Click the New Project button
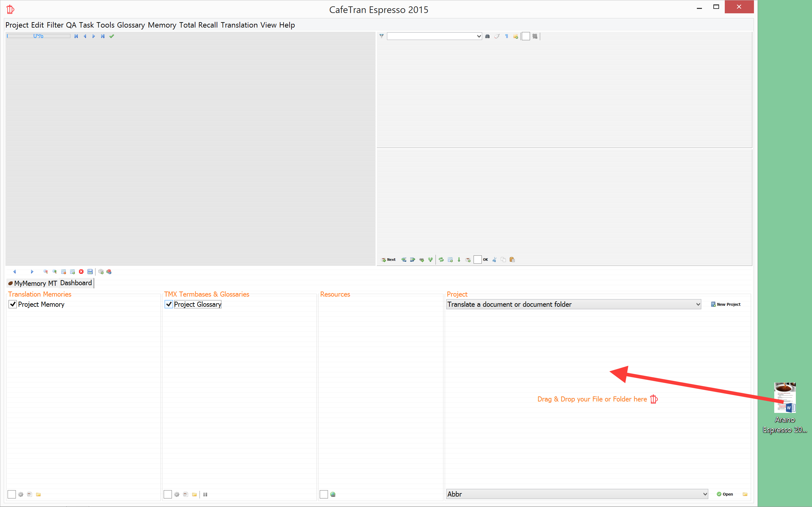Screen dimensions: 812x507 coord(726,304)
